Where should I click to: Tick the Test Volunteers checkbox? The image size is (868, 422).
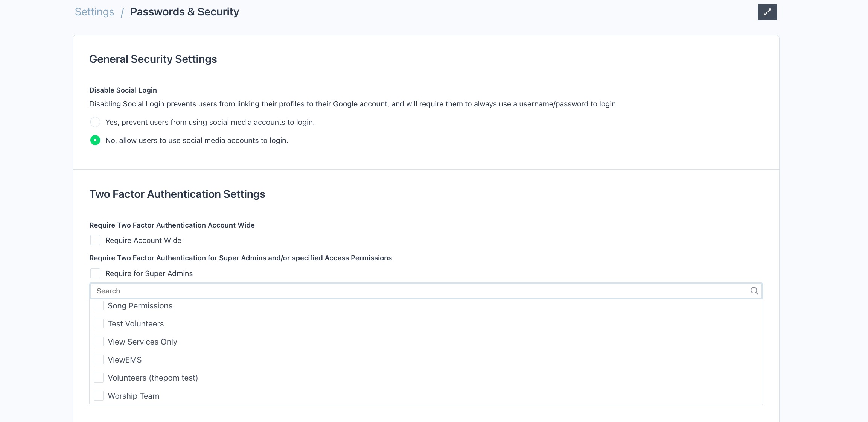pos(99,324)
